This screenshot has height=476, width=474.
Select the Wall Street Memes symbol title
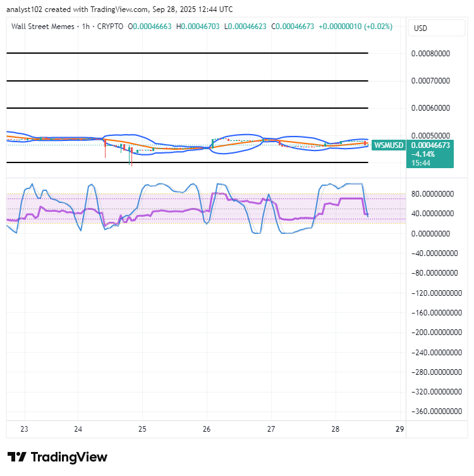coord(43,27)
